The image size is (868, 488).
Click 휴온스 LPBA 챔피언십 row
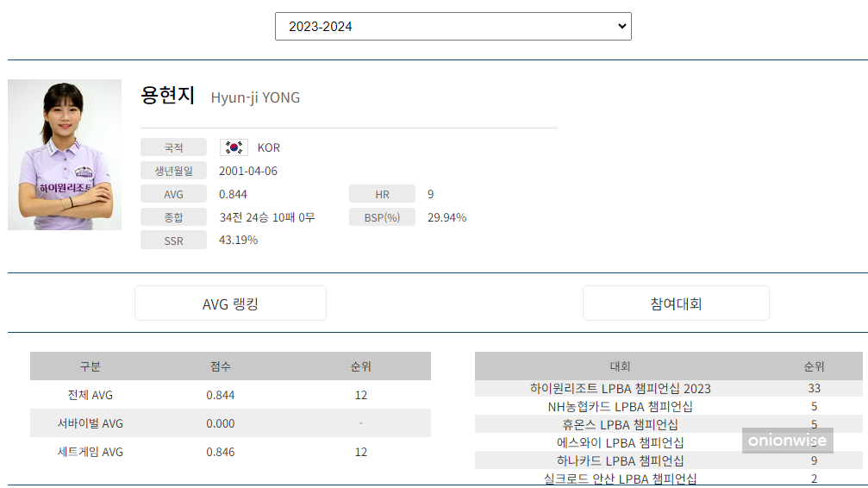(x=669, y=424)
